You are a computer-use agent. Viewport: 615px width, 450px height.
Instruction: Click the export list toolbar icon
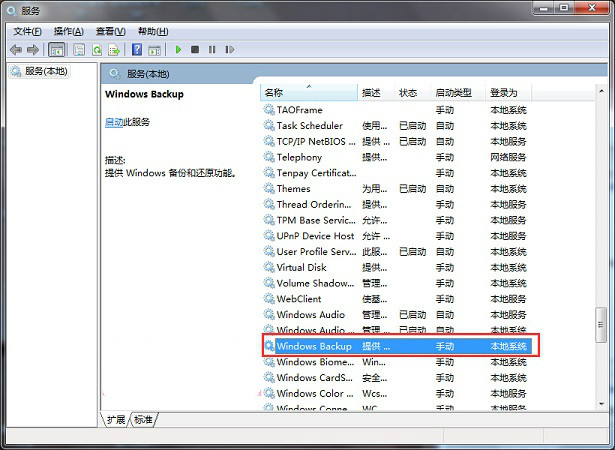[115, 49]
